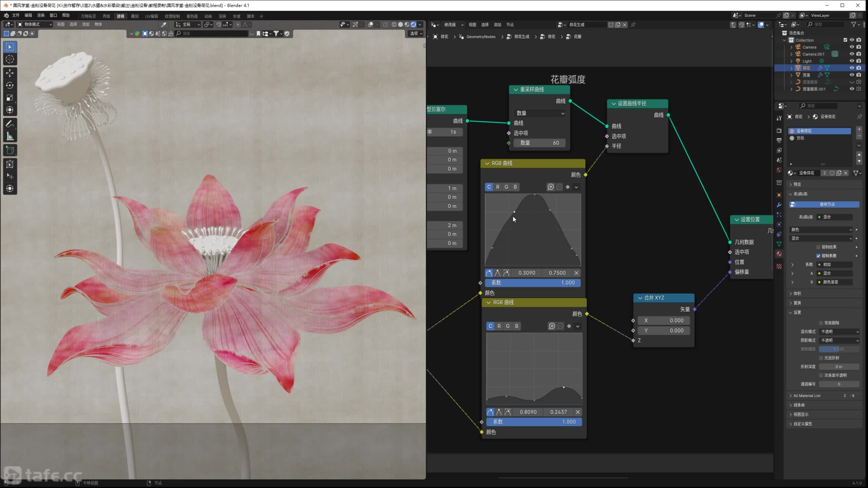Select the Annotate pencil tool

[x=10, y=124]
